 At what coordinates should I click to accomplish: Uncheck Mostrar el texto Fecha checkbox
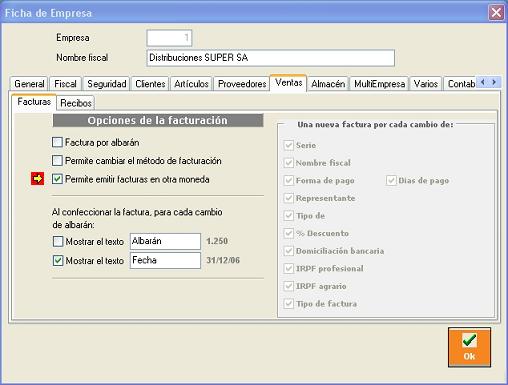[58, 260]
